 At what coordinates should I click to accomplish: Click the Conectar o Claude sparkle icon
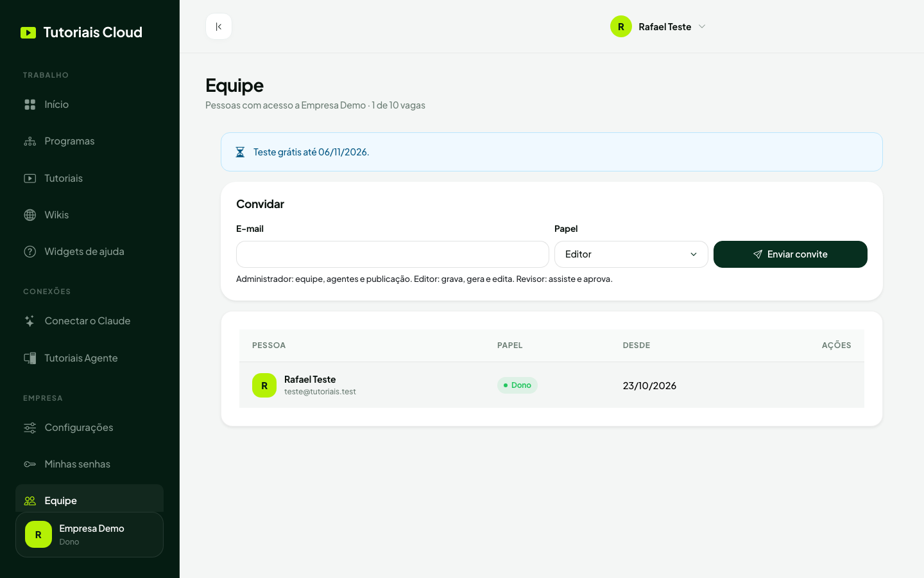[x=30, y=321]
